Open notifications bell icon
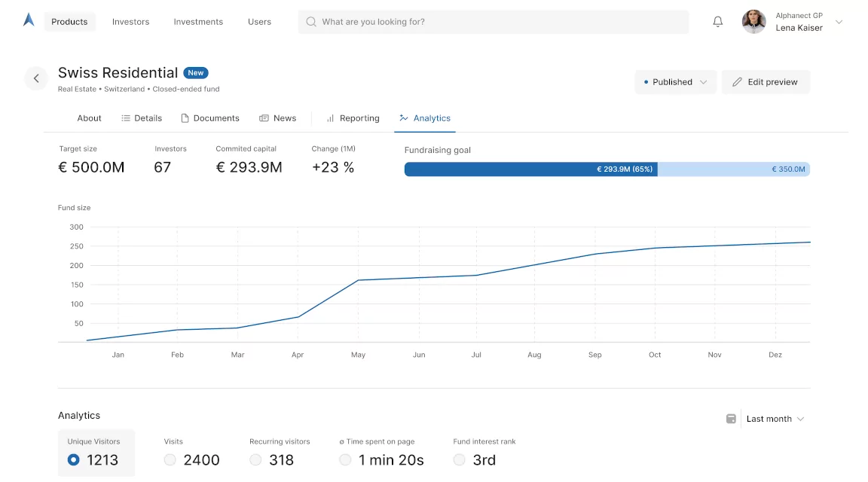Image resolution: width=868 pixels, height=482 pixels. pos(717,22)
